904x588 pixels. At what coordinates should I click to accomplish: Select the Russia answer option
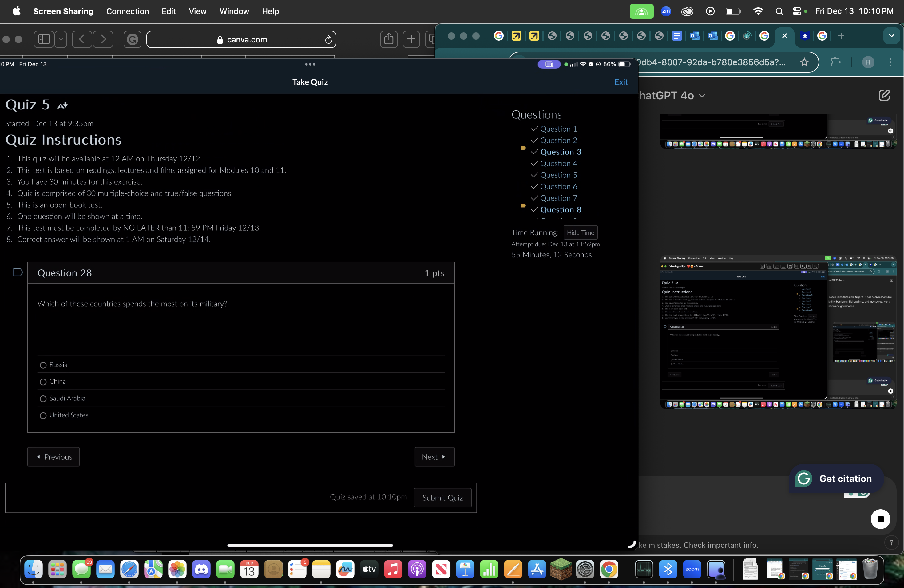point(43,365)
